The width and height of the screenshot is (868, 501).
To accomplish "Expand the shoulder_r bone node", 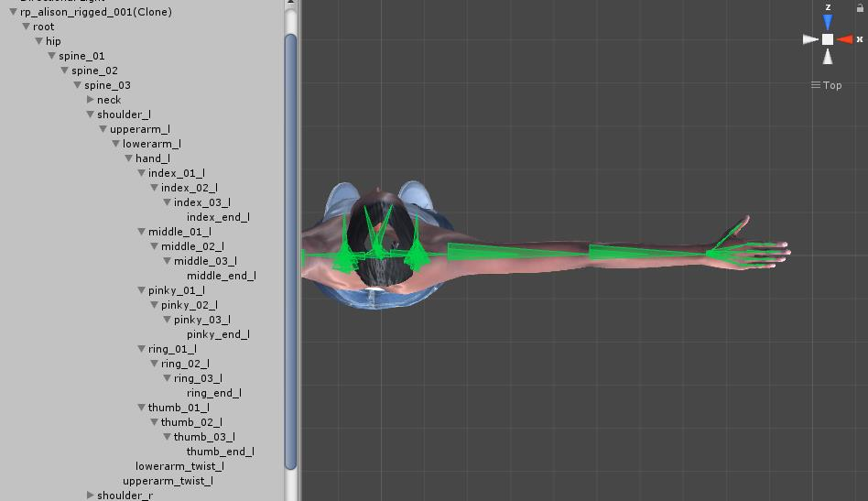I will pos(91,495).
